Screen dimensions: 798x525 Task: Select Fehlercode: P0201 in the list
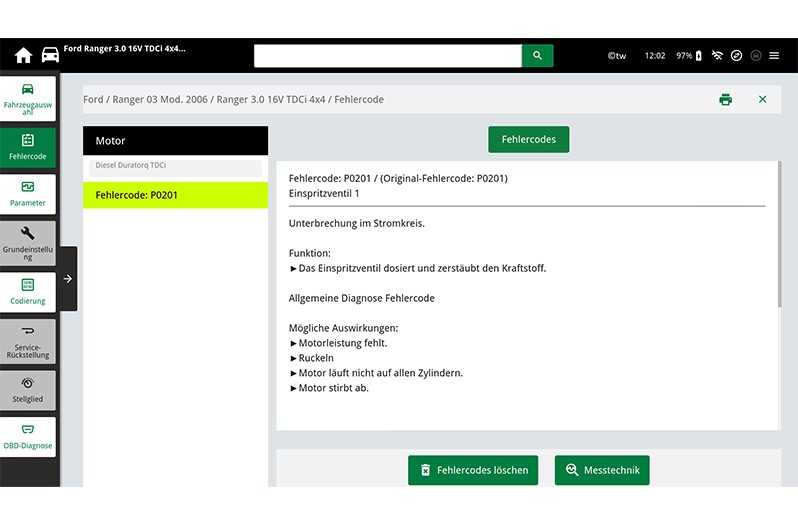(x=175, y=195)
